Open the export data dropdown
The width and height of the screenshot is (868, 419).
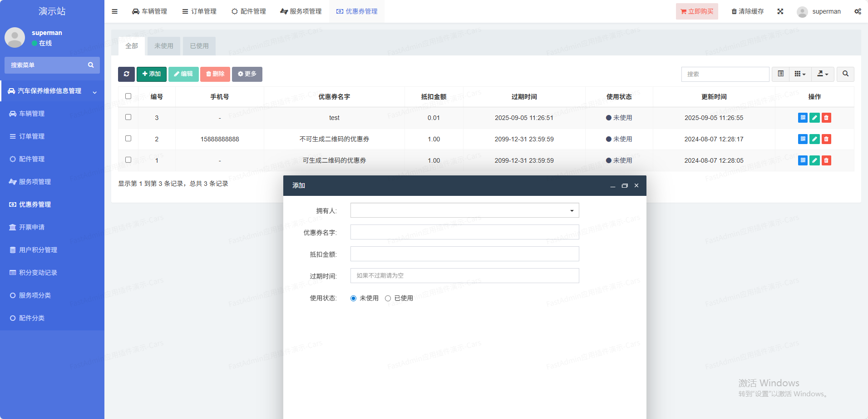[823, 74]
